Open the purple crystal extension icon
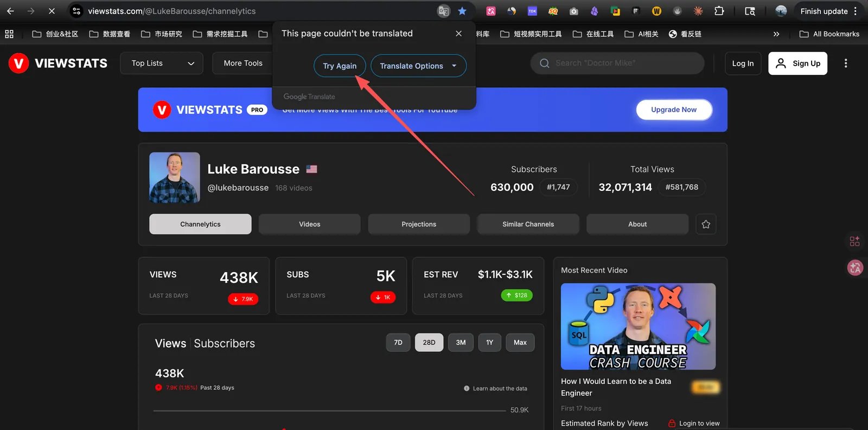The height and width of the screenshot is (430, 868). [594, 11]
